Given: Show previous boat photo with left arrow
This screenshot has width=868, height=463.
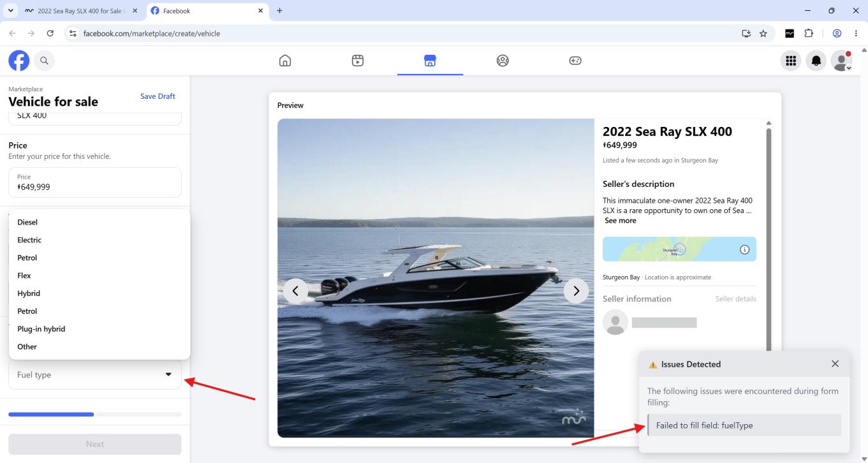Looking at the screenshot, I should [x=295, y=291].
